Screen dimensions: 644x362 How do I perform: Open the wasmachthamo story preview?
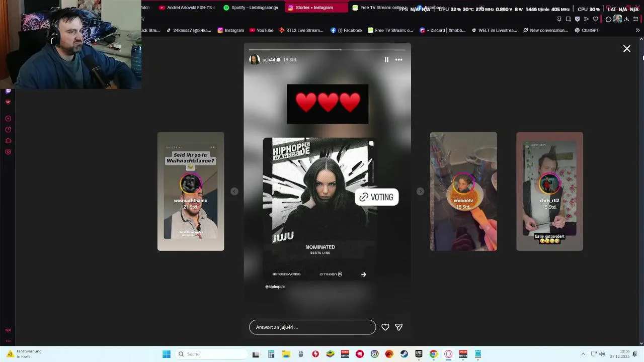point(191,192)
